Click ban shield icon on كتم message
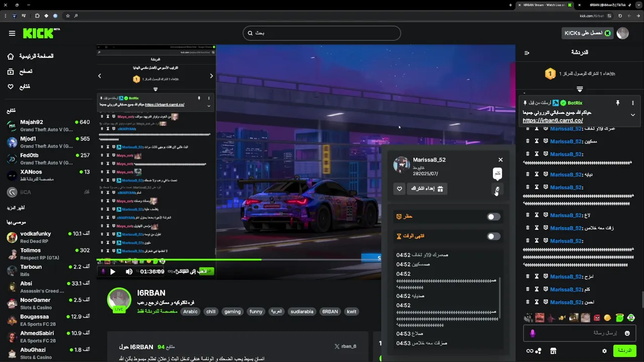The image size is (644, 362). coord(545,289)
